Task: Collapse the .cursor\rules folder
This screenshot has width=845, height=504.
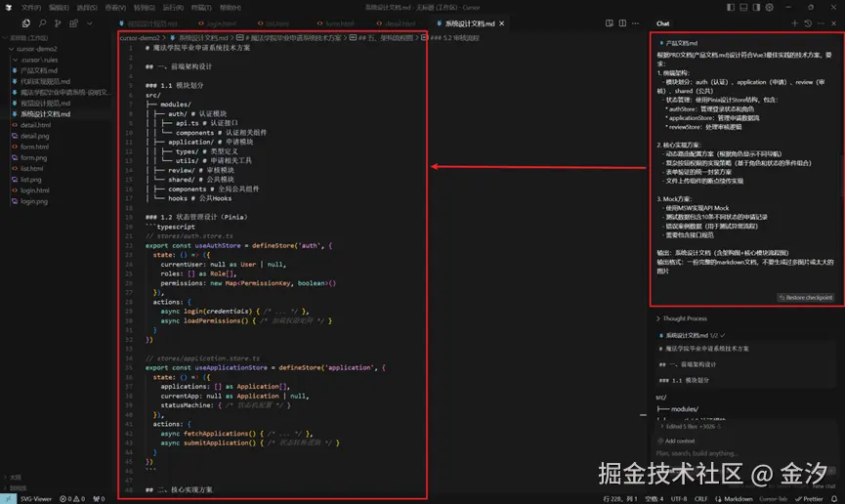Action: tap(36, 60)
